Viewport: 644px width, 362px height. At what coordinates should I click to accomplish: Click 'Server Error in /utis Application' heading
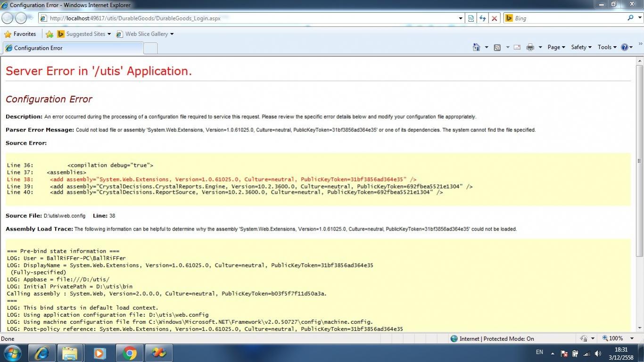[99, 71]
